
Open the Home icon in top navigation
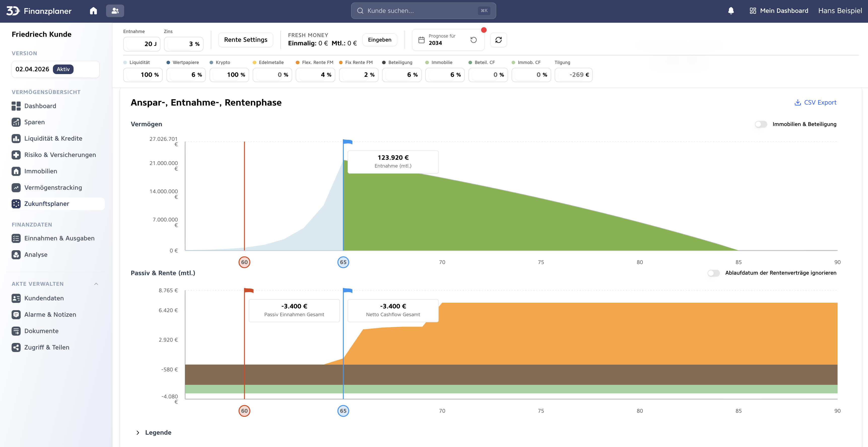coord(93,10)
